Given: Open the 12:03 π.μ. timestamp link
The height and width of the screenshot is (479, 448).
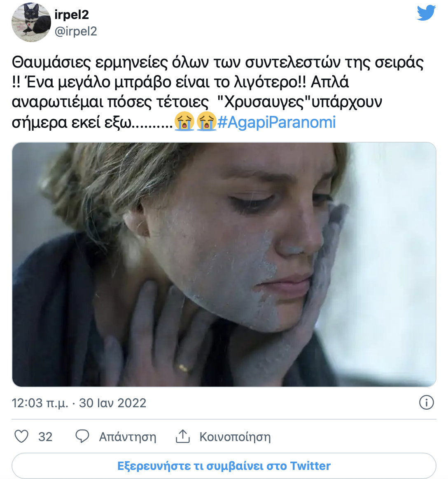Looking at the screenshot, I should coord(40,403).
